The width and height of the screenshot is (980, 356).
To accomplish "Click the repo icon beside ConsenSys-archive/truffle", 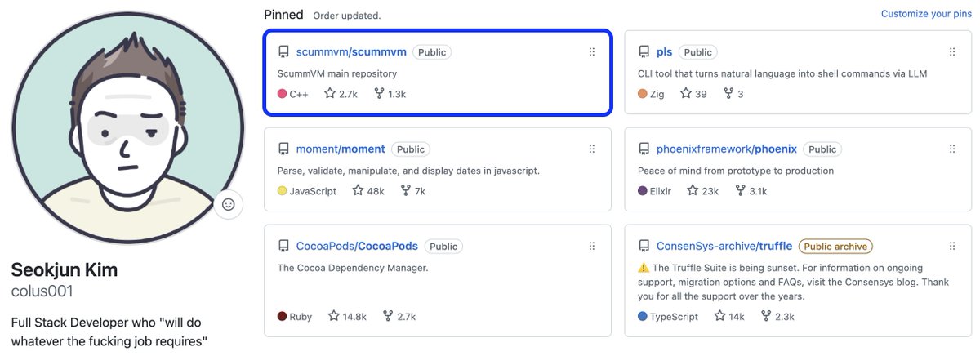I will 644,247.
